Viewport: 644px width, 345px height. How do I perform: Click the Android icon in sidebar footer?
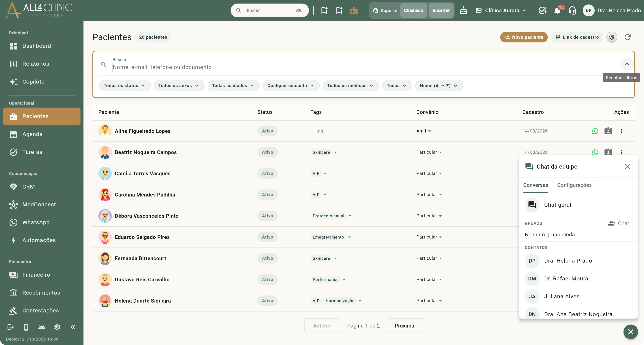pos(42,327)
